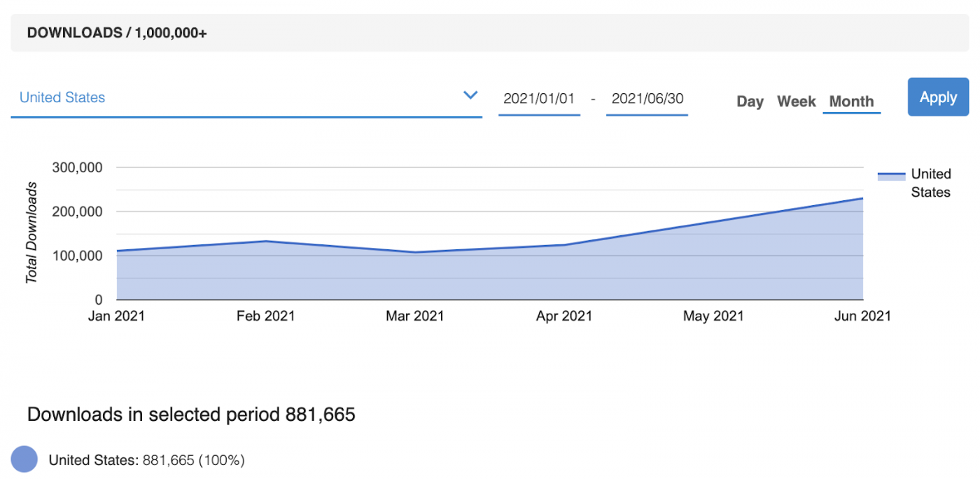Click the dropdown chevron arrow
Viewport: 980px width, 479px height.
click(470, 95)
